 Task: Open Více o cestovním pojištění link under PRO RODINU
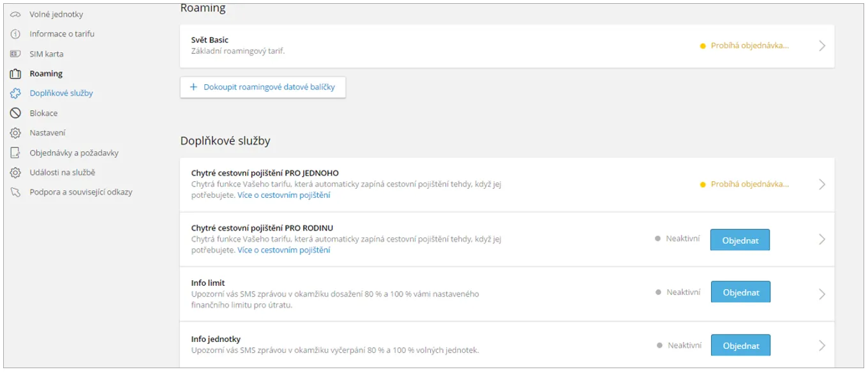(284, 250)
